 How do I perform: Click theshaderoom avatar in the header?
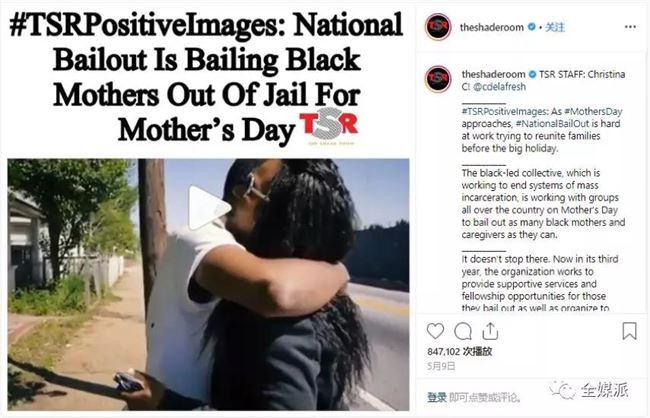pos(438,27)
